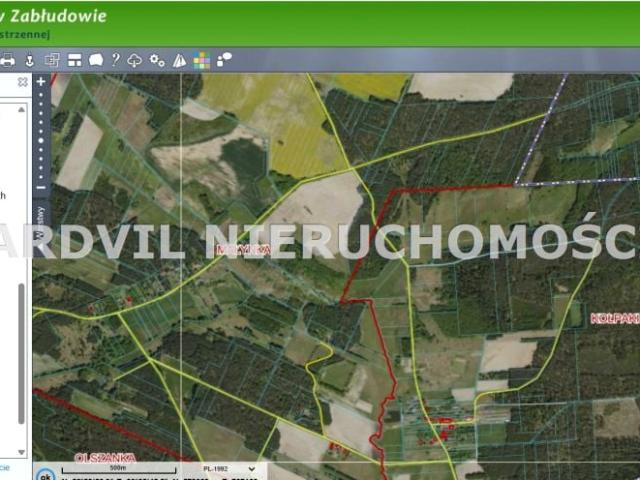
Task: Set zoom to the current-level slider dot
Action: pos(41,140)
